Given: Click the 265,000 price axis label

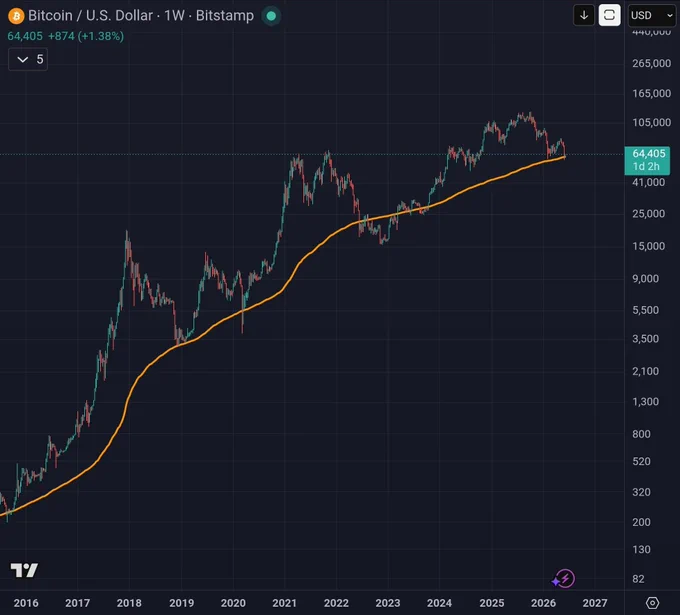Looking at the screenshot, I should point(651,63).
